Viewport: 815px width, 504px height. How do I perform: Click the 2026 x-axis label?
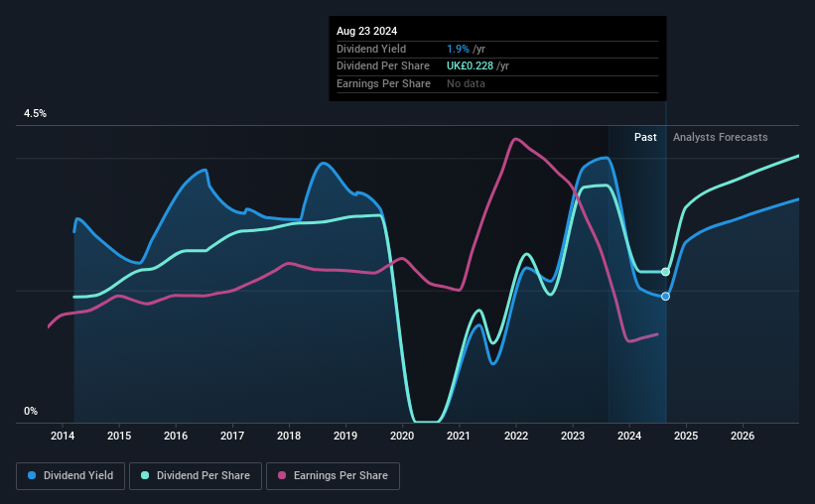pos(743,436)
